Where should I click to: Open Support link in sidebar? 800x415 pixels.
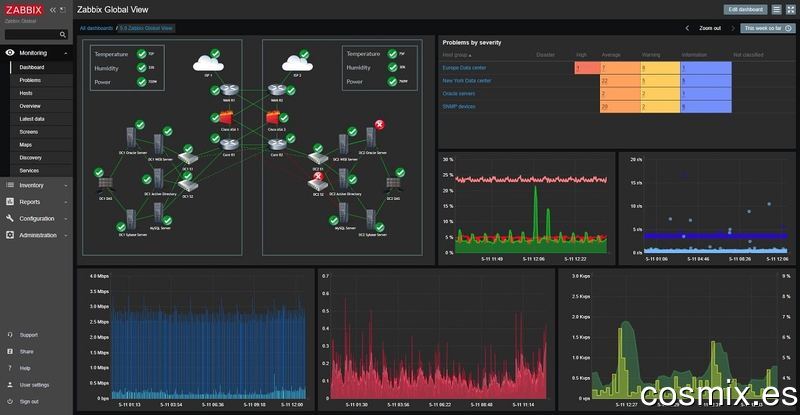pyautogui.click(x=29, y=335)
